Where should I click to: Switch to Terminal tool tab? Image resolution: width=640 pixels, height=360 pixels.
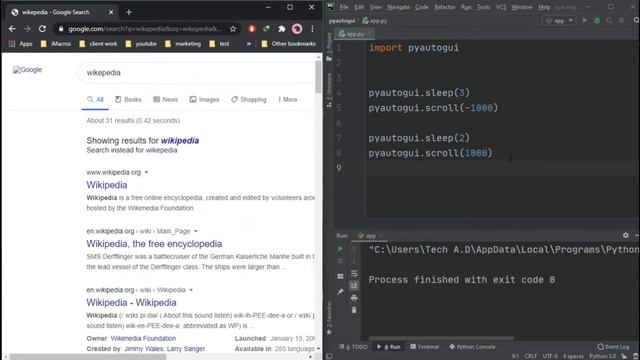[x=424, y=347]
